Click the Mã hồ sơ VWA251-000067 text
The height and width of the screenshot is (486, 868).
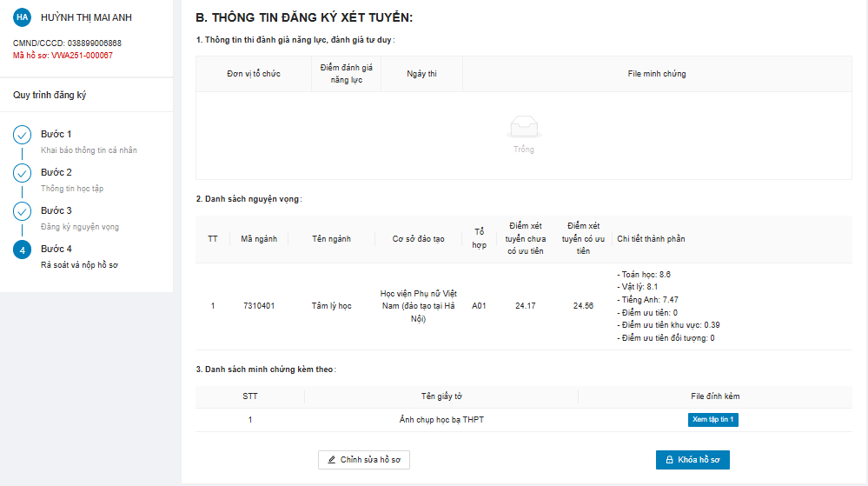(x=63, y=56)
